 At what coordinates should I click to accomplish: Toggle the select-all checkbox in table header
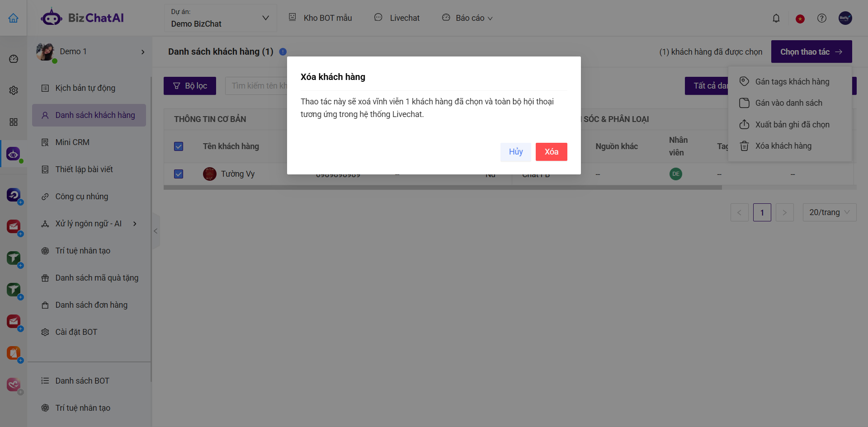(179, 146)
